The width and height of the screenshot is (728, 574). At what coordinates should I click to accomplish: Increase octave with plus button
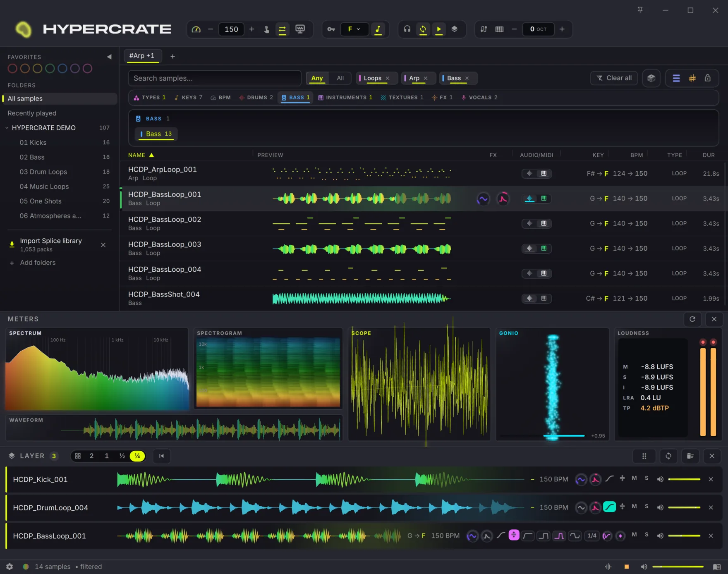pos(562,29)
